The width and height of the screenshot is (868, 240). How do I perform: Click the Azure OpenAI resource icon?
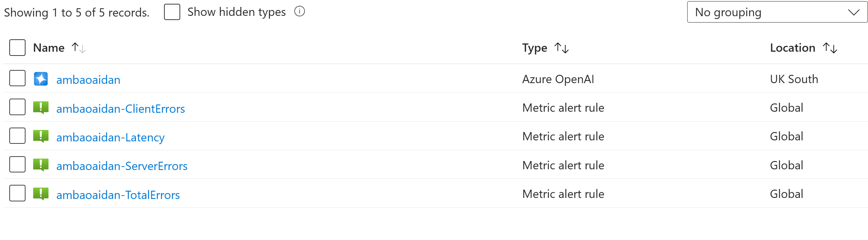[x=41, y=79]
